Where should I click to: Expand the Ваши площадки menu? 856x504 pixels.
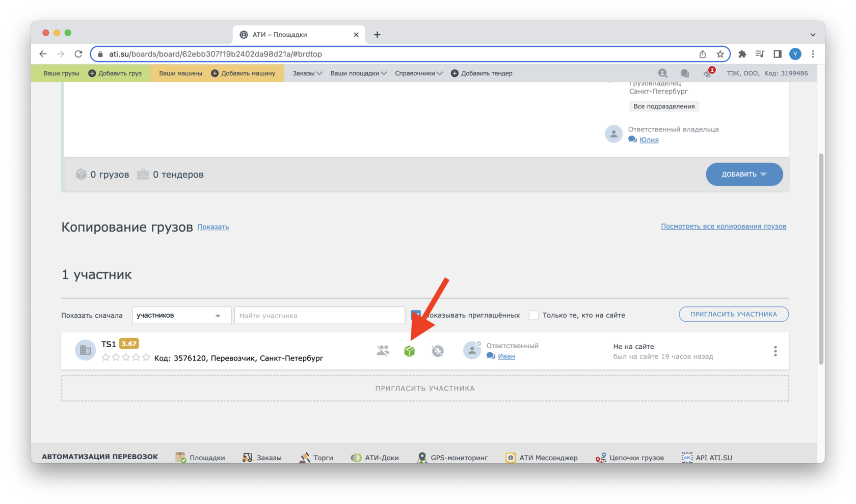(x=358, y=73)
